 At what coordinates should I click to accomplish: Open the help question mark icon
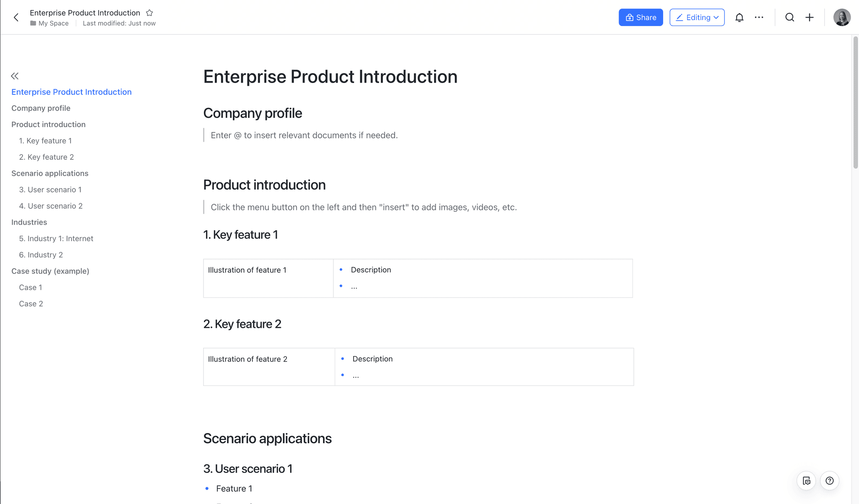pos(830,481)
